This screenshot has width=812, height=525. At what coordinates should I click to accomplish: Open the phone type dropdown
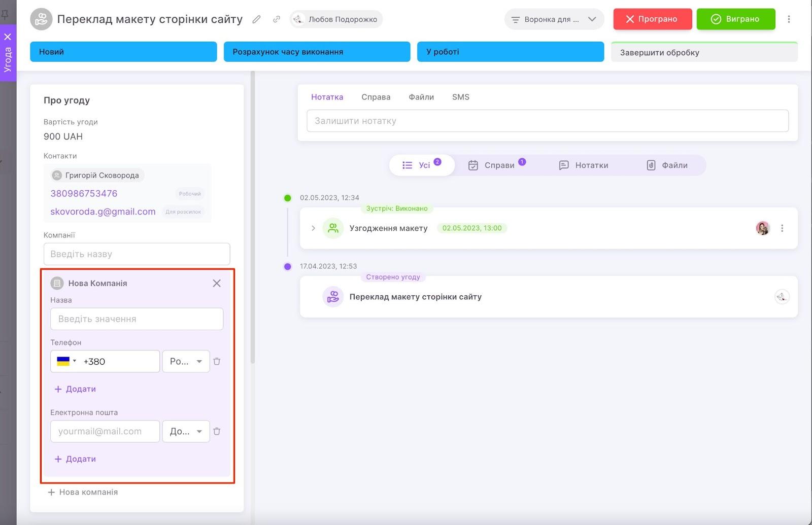point(186,362)
